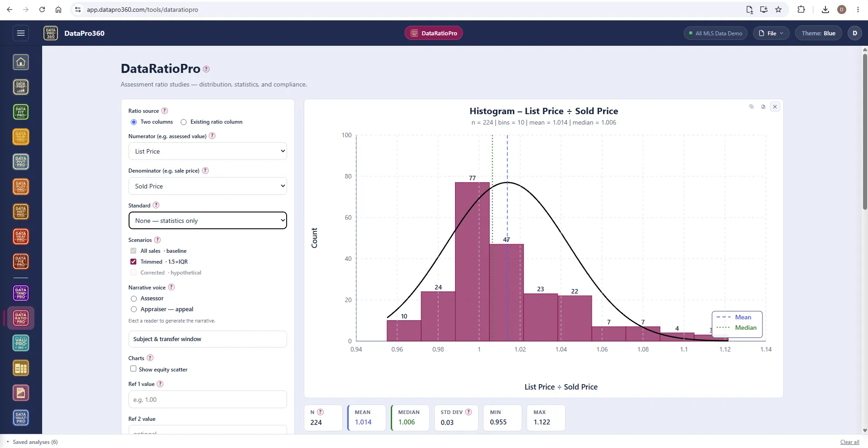Close the histogram panel with the X
Image resolution: width=868 pixels, height=448 pixels.
click(x=775, y=107)
